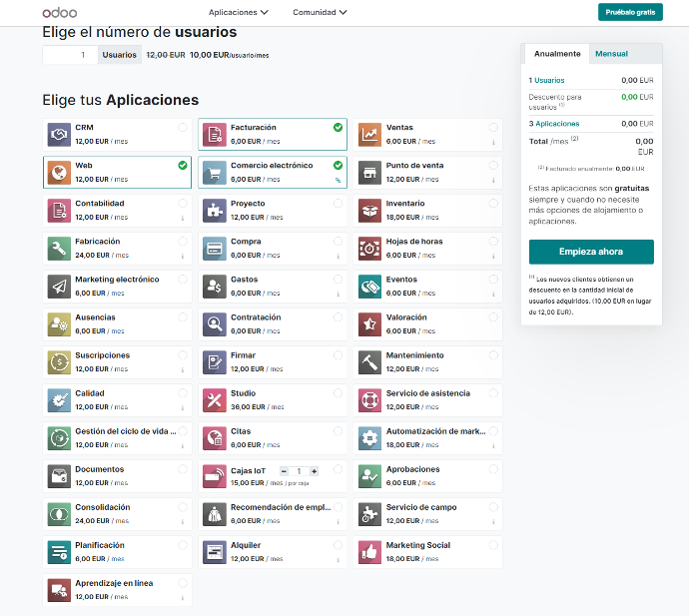Click the Eventos ticket icon
This screenshot has height=616, width=689.
point(369,287)
